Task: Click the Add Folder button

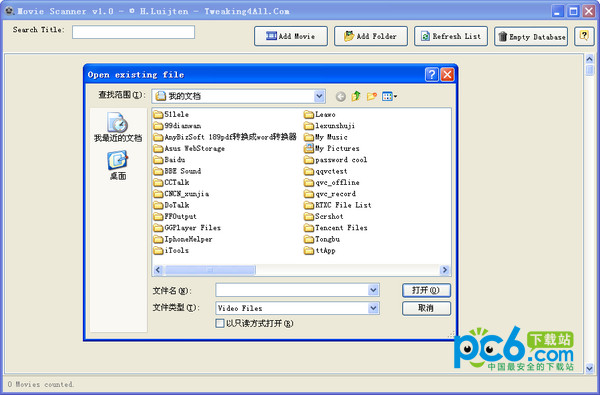Action: point(371,36)
